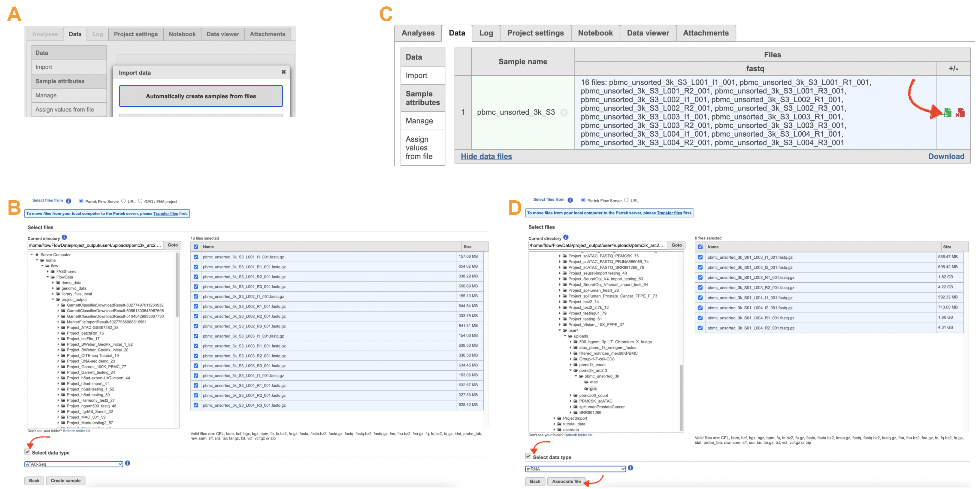Select the GEO / ENA project radio button
980x489 pixels.
[x=140, y=201]
